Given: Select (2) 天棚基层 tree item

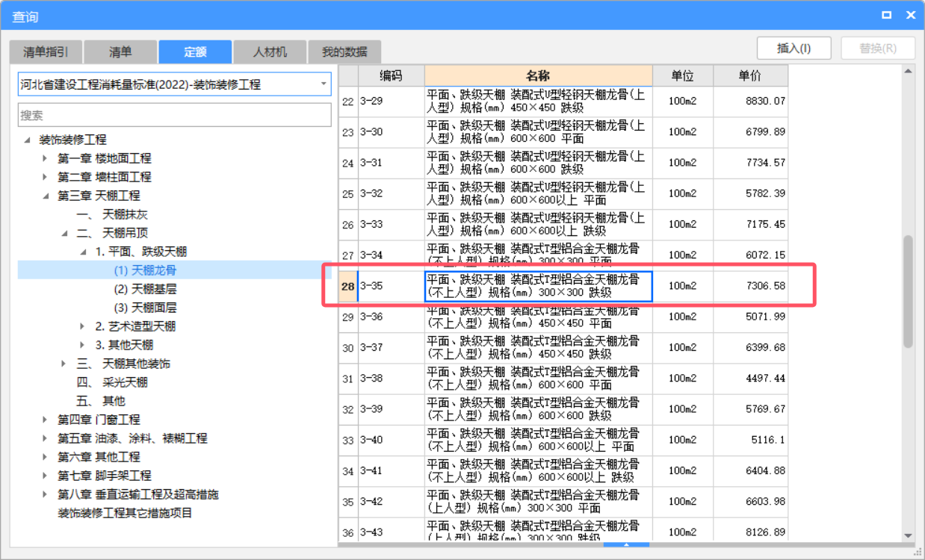Looking at the screenshot, I should click(x=145, y=289).
